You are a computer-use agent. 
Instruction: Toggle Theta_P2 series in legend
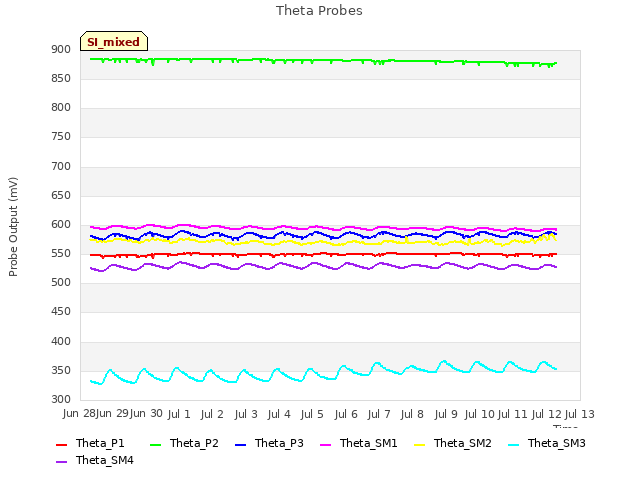(184, 443)
